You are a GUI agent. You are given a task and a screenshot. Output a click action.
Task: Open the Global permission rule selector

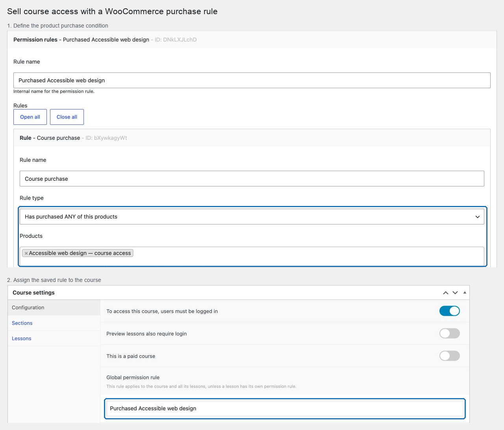click(x=285, y=408)
